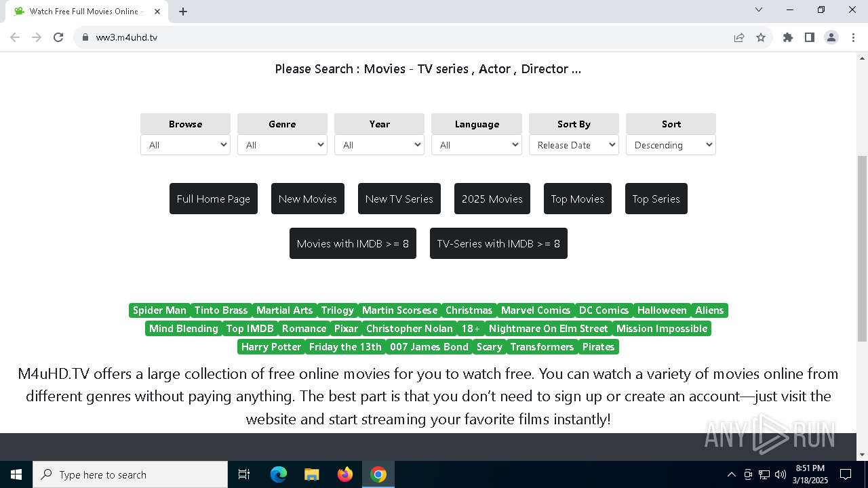This screenshot has width=868, height=488.
Task: Open volume control tray icon
Action: (780, 474)
